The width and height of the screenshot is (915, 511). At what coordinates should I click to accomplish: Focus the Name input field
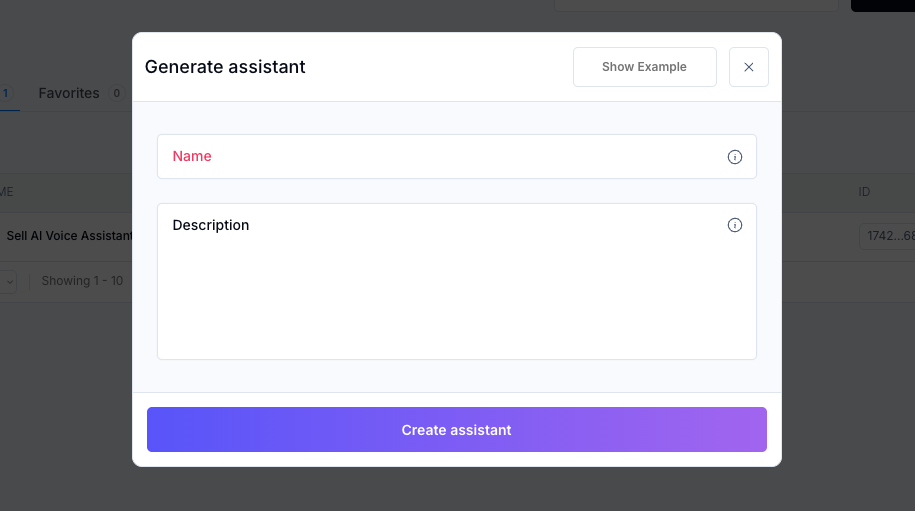tap(440, 157)
